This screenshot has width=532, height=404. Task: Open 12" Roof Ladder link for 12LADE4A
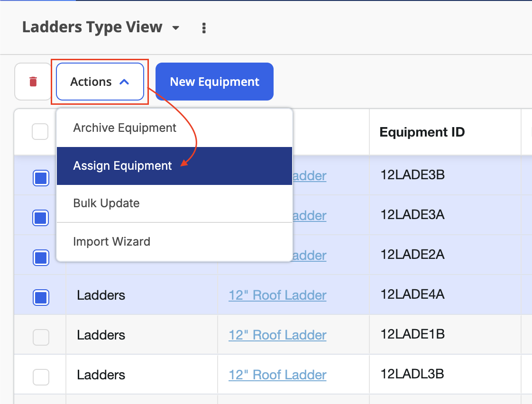click(x=277, y=295)
